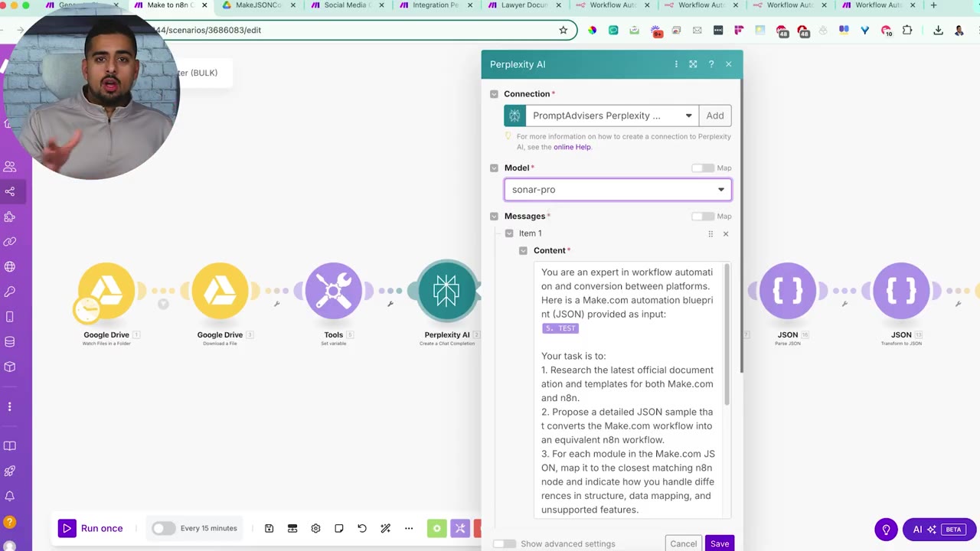
Task: Click the Run once button
Action: pyautogui.click(x=90, y=528)
